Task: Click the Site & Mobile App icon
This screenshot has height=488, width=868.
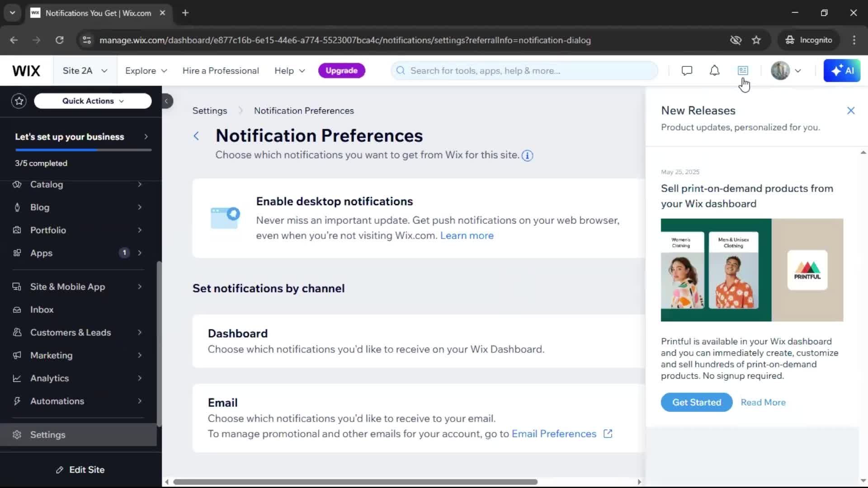Action: coord(17,286)
